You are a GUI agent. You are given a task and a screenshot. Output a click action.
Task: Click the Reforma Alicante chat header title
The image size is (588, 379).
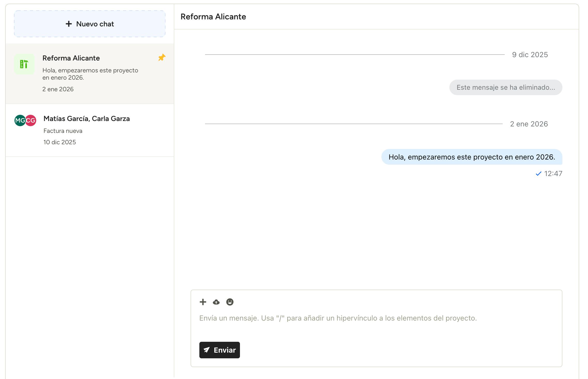213,17
